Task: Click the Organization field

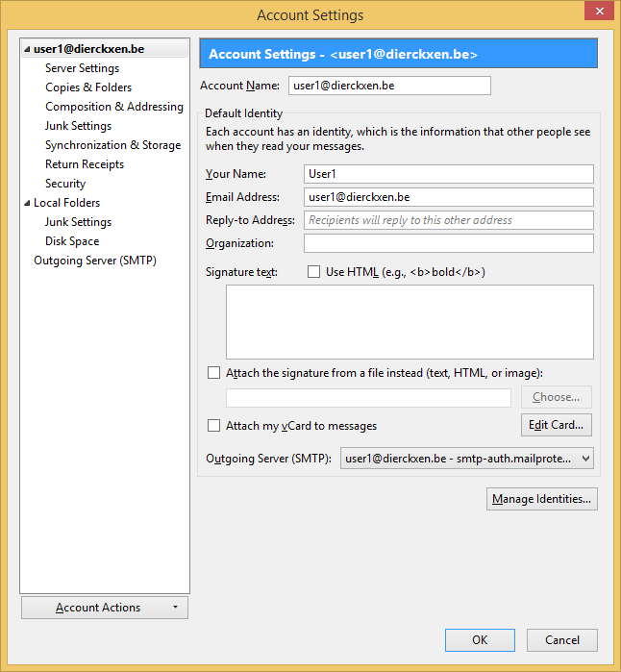Action: (449, 243)
